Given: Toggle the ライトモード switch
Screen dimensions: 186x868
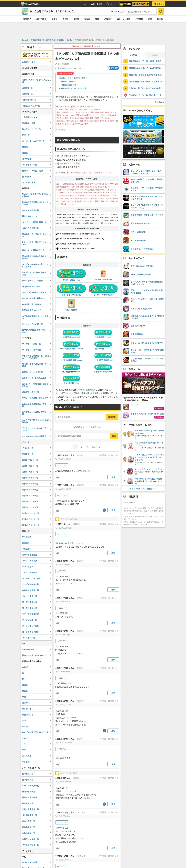Looking at the screenshot, I should click(122, 11).
